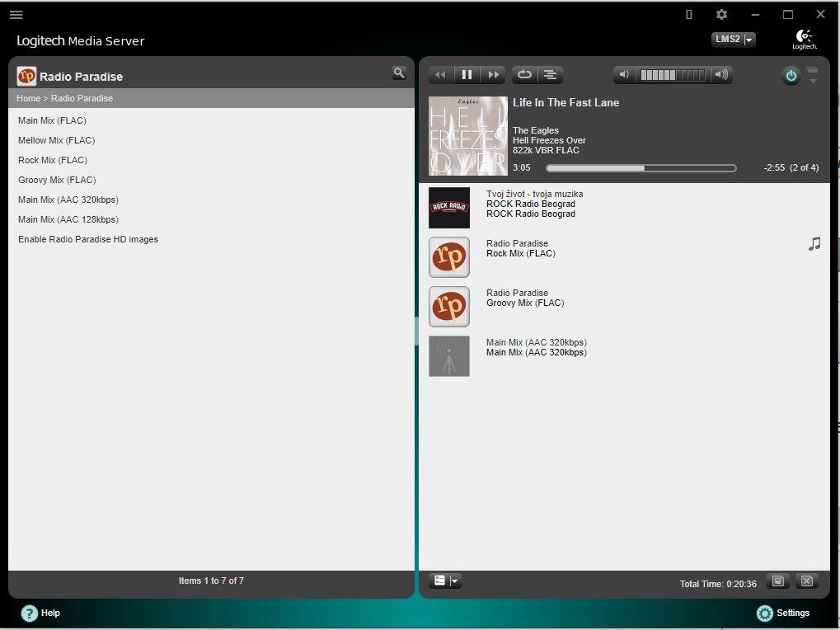Click the Groovy Mix (FLAC) playlist item icon
The image size is (840, 630).
(449, 307)
